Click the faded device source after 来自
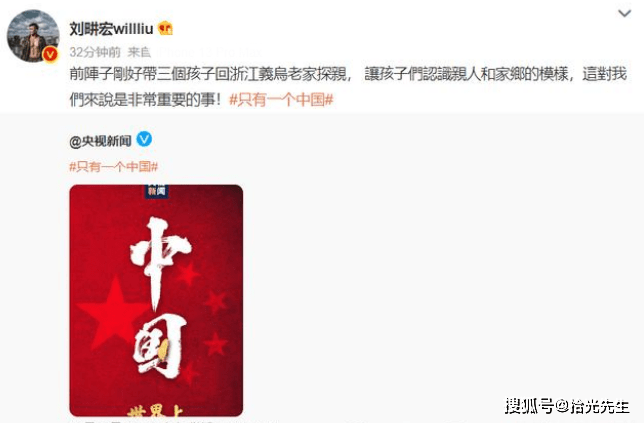 point(209,52)
